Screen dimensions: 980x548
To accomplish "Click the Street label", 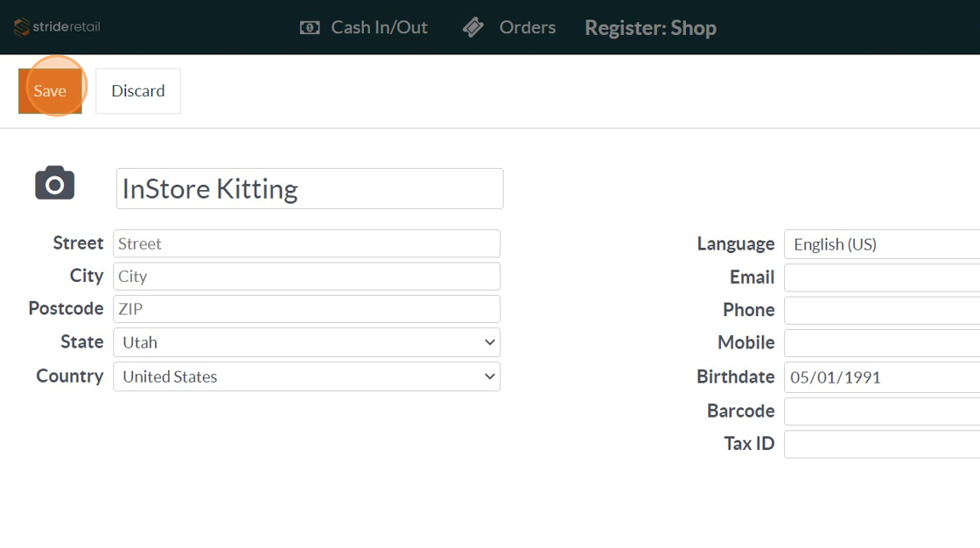I will [x=78, y=242].
